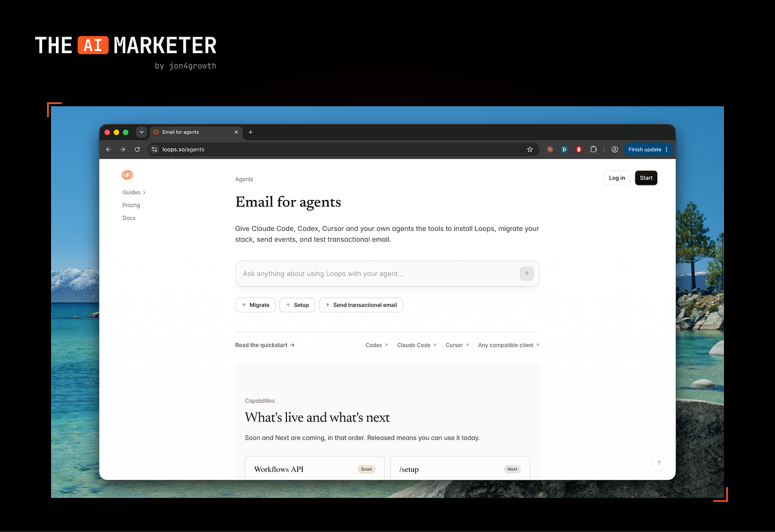Open the Extensions puzzle piece menu
This screenshot has height=532, width=775.
click(593, 149)
